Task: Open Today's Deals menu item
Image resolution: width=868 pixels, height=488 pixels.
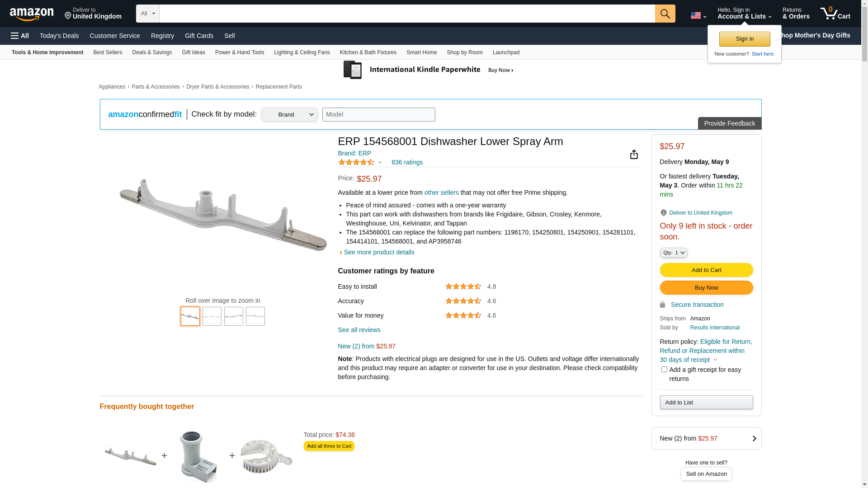Action: click(59, 36)
